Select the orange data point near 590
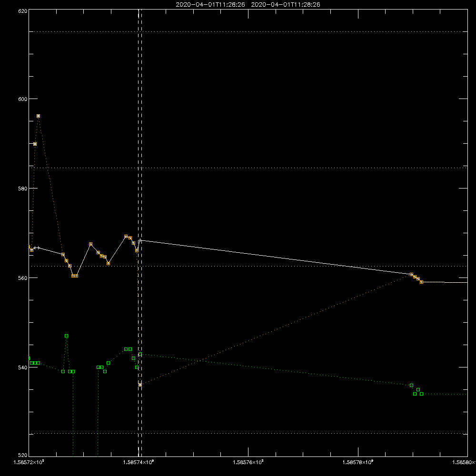Screen dimensions: 476x476 (x=35, y=144)
